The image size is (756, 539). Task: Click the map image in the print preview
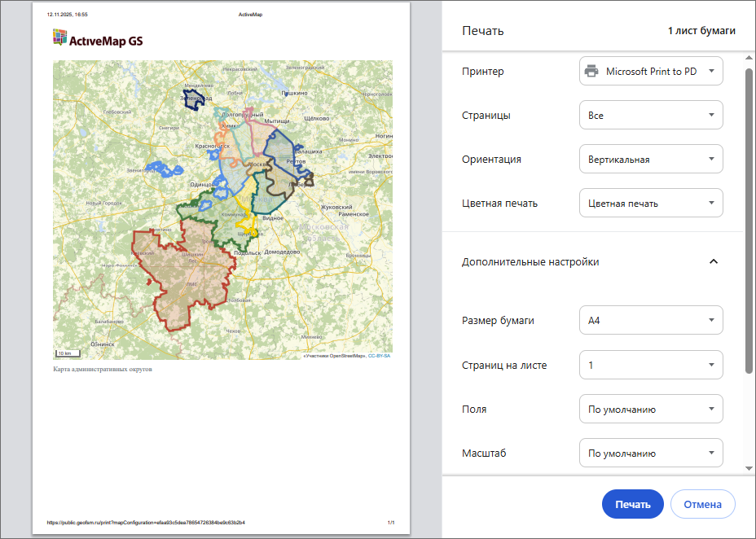[222, 210]
